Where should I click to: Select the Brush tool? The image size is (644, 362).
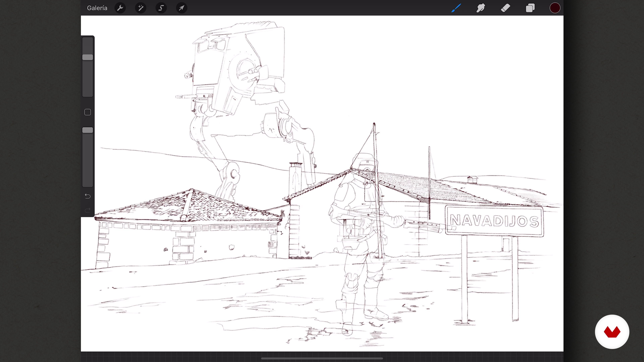tap(456, 8)
